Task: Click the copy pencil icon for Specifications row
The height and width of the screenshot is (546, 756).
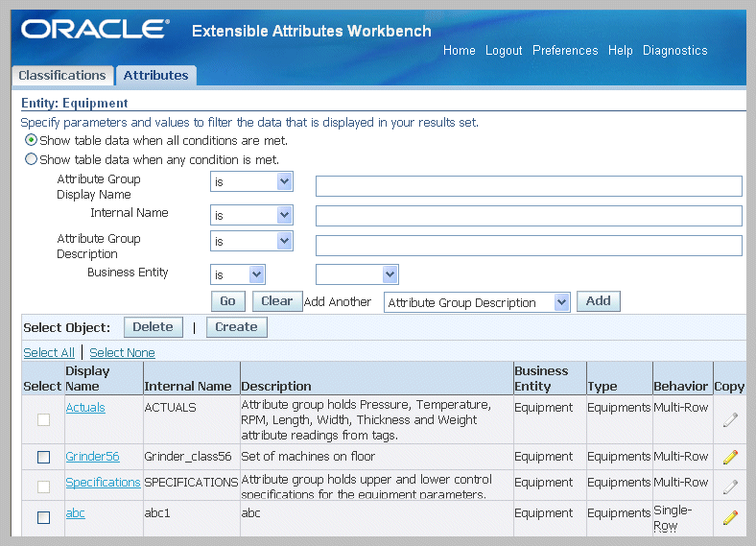Action: (730, 487)
